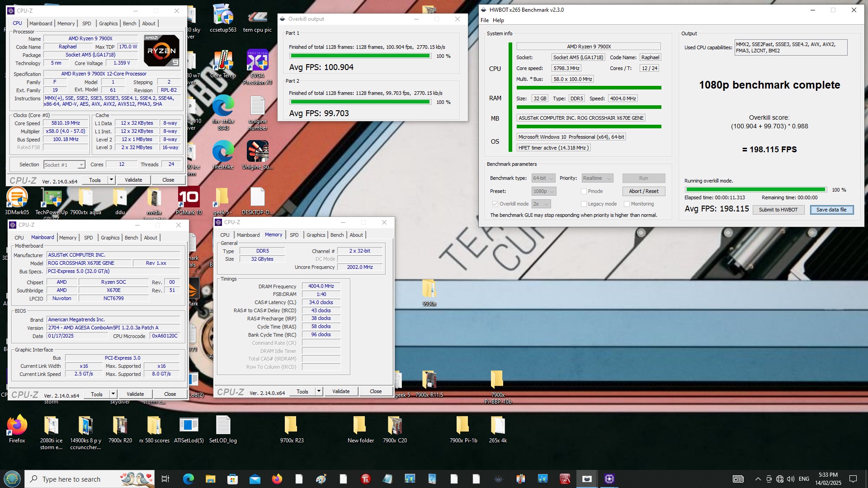
Task: Toggle the Overkill mode checkbox
Action: pos(495,204)
